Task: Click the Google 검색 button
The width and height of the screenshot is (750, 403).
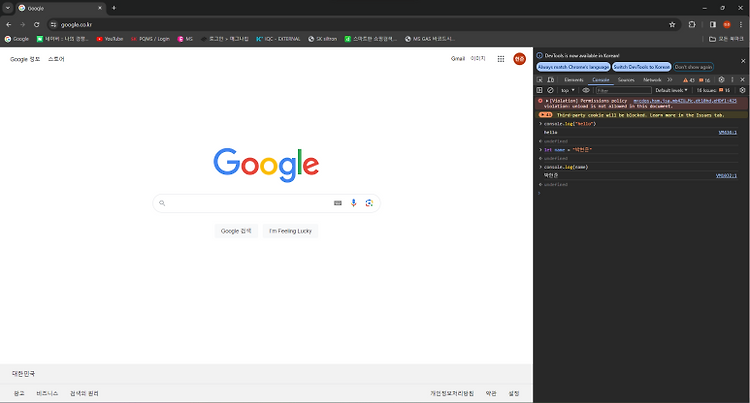Action: 236,231
